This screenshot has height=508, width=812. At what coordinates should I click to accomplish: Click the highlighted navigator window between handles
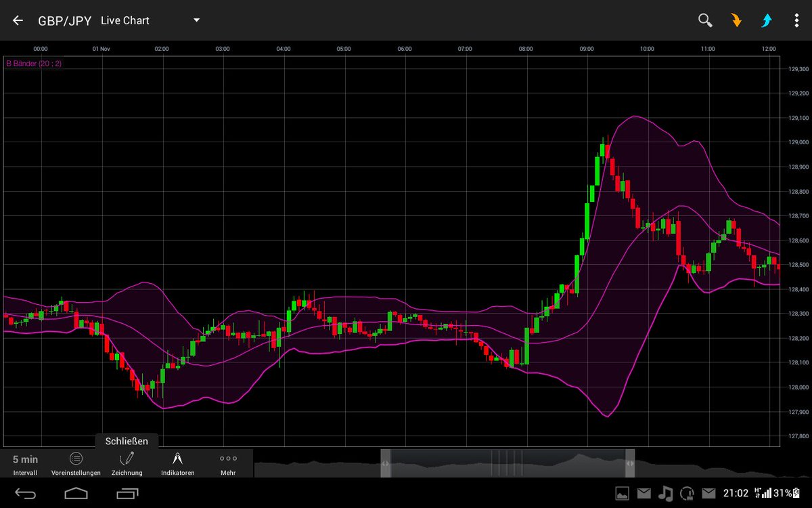click(x=507, y=464)
